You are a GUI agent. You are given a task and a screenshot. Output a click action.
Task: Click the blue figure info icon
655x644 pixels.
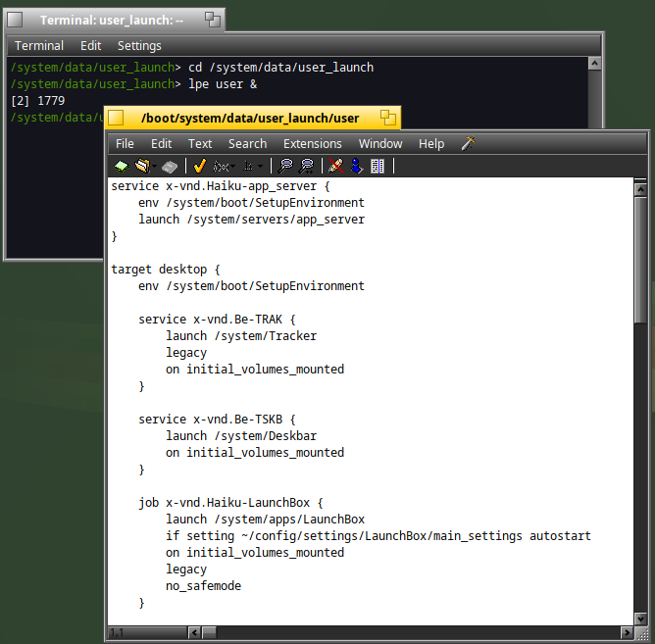pyautogui.click(x=356, y=167)
